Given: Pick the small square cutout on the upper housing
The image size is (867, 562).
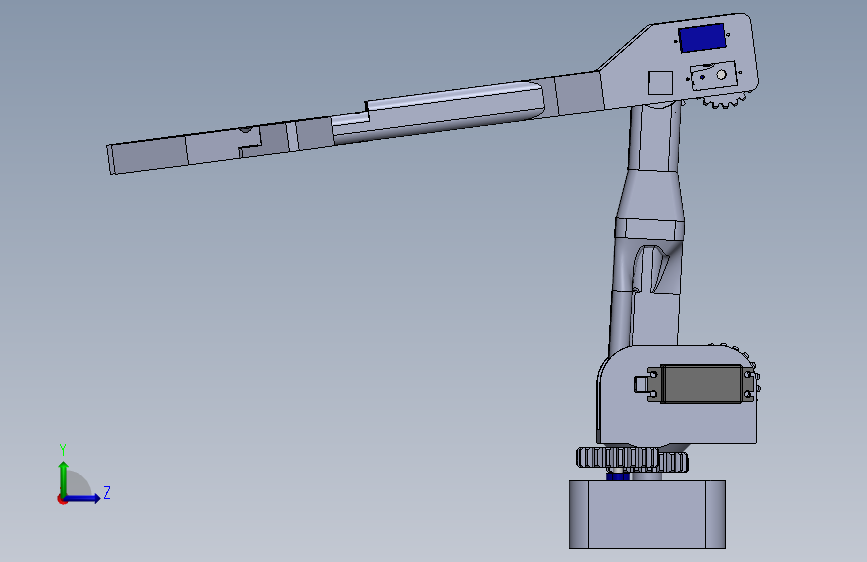Looking at the screenshot, I should click(660, 82).
